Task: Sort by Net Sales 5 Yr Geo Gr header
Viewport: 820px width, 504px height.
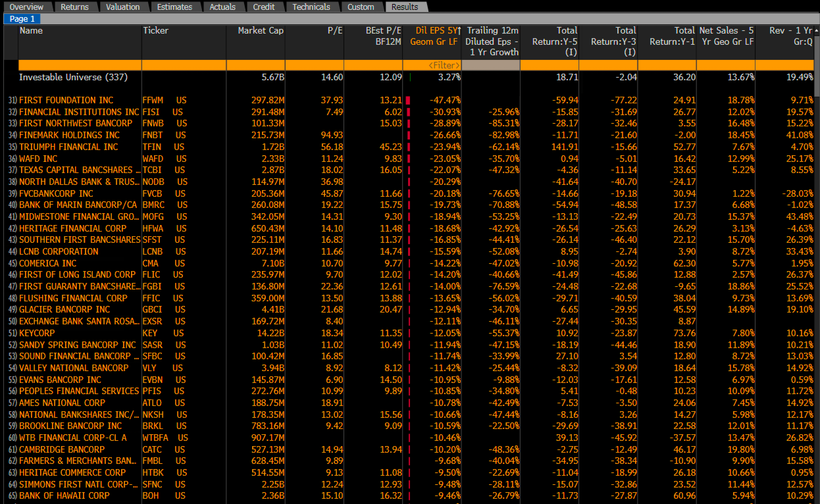Action: point(726,42)
